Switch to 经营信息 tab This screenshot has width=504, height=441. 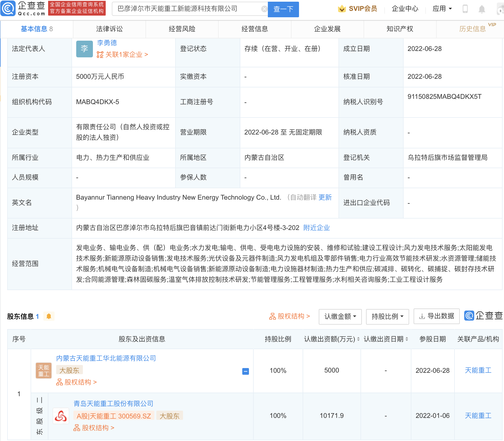pos(255,29)
